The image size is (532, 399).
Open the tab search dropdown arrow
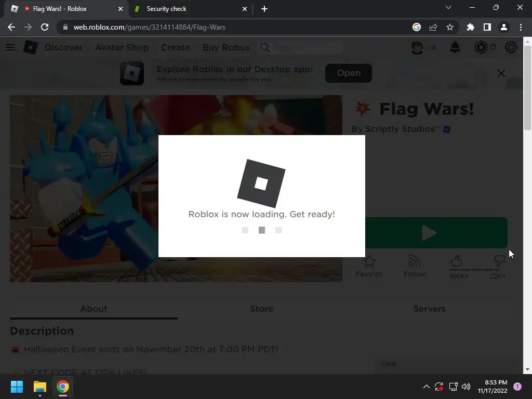[x=448, y=7]
